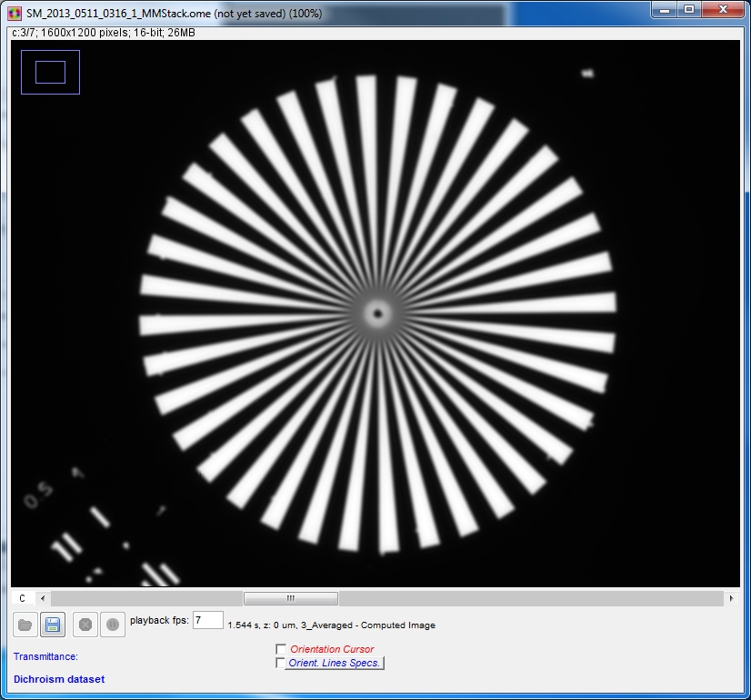Click the channel scrollbar right arrow

point(731,599)
